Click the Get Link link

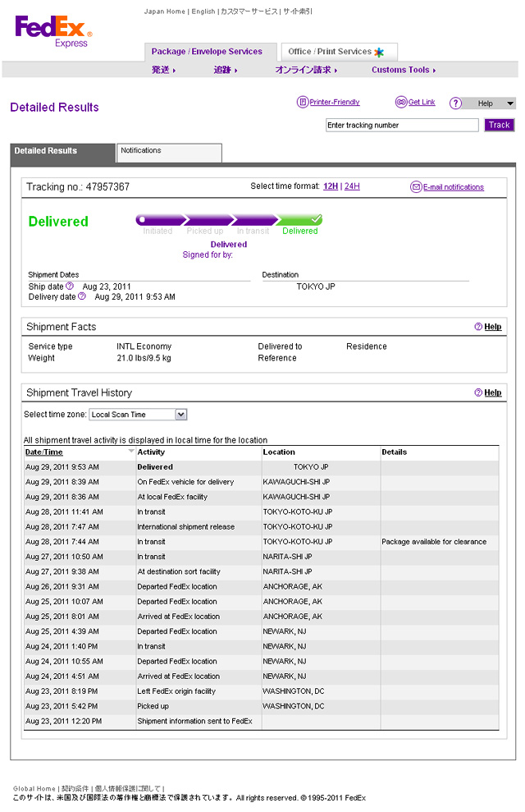422,102
